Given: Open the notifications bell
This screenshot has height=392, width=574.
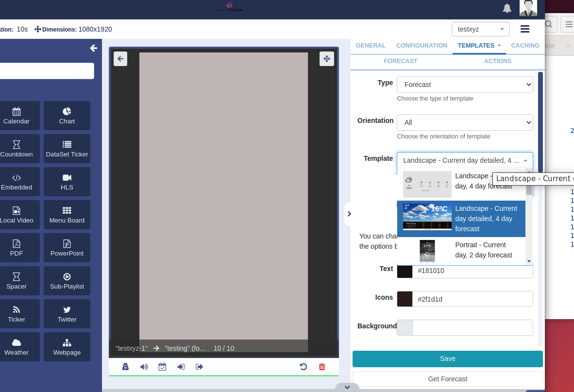Looking at the screenshot, I should click(x=507, y=8).
